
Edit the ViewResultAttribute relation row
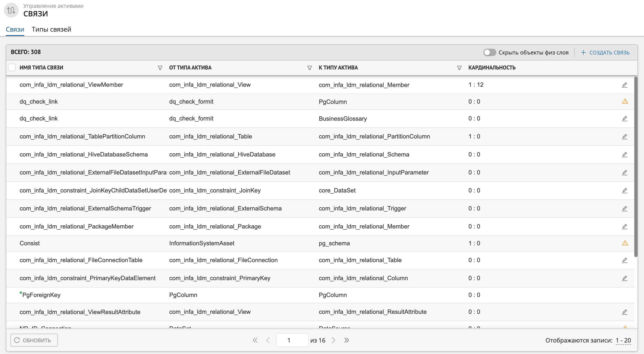coord(624,312)
